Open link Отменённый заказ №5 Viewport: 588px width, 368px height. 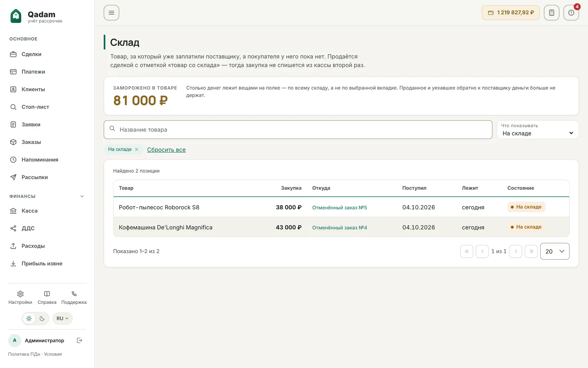click(x=340, y=208)
